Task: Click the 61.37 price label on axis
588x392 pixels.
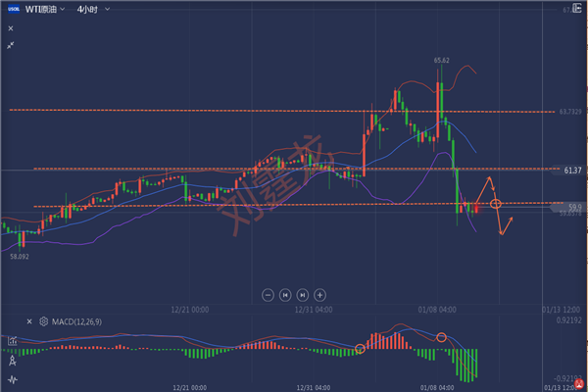Action: click(574, 170)
